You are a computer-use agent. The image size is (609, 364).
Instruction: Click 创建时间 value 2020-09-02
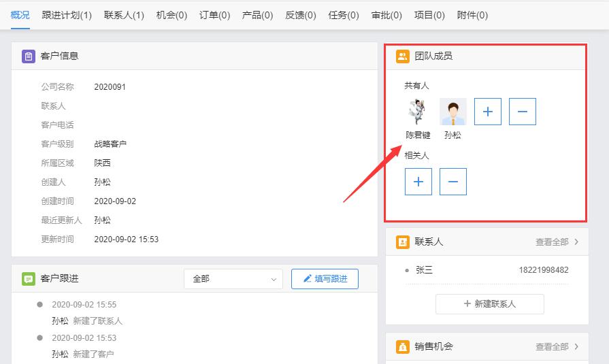(x=115, y=201)
